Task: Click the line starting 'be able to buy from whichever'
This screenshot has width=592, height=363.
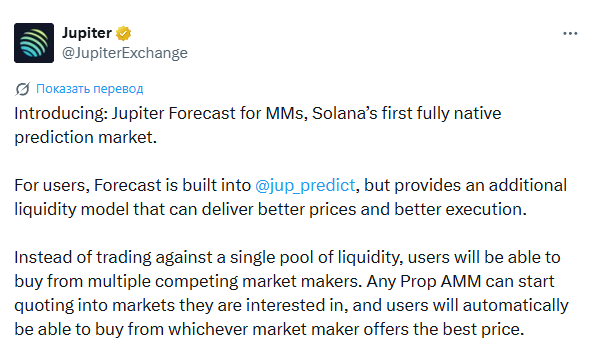Action: [269, 329]
